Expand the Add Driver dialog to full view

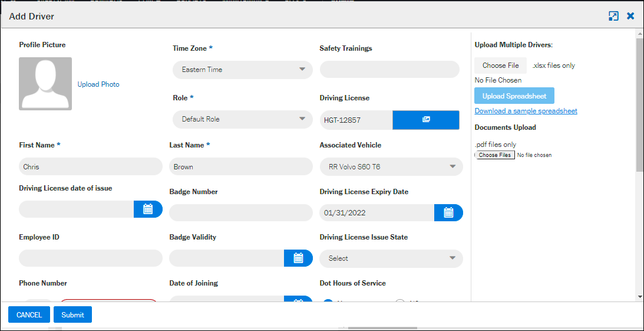click(x=613, y=16)
